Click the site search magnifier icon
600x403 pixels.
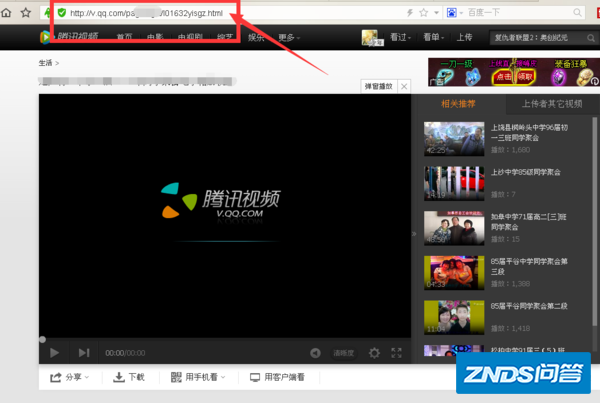tap(591, 38)
